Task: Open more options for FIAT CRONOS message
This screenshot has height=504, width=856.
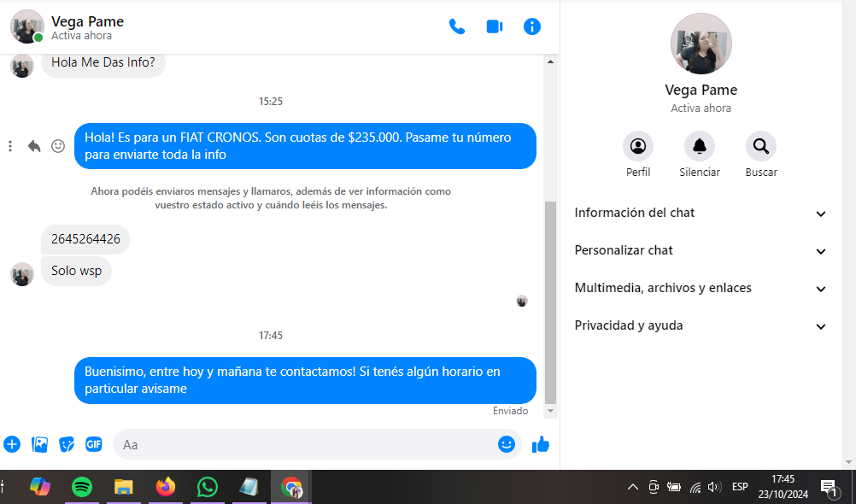Action: point(10,146)
